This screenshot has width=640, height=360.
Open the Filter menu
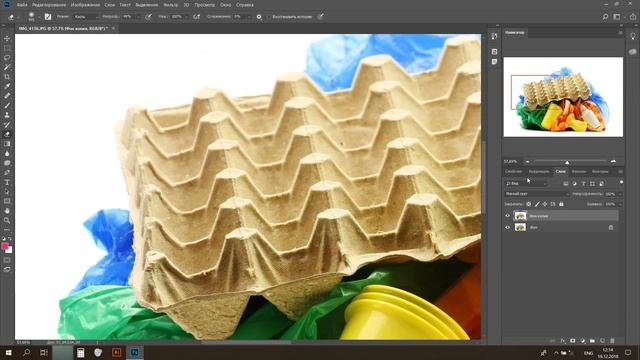point(170,5)
